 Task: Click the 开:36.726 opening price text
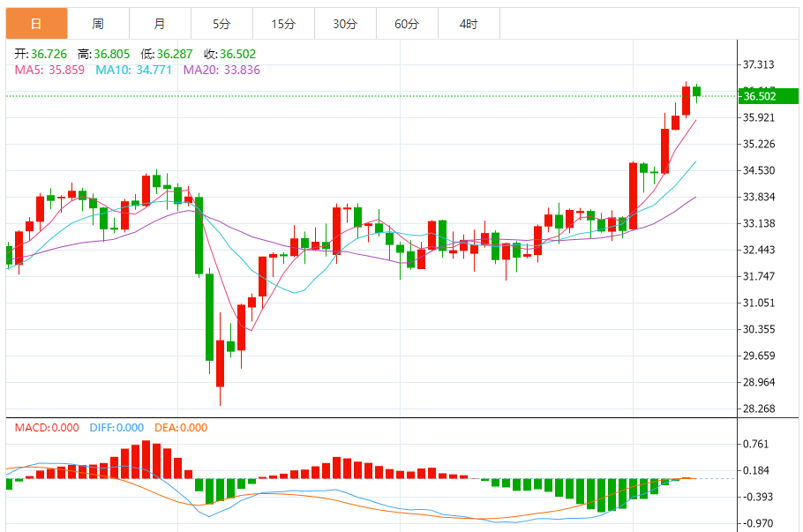(x=41, y=54)
